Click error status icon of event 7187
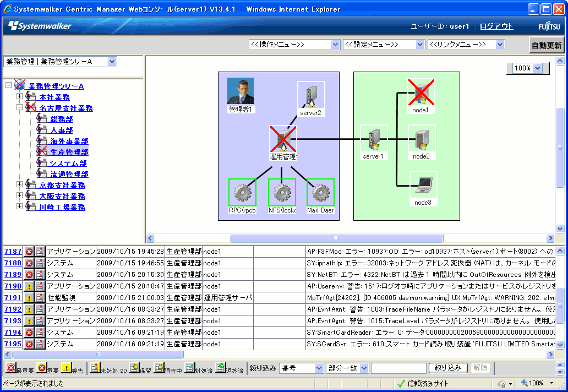The height and width of the screenshot is (392, 568). [x=29, y=252]
